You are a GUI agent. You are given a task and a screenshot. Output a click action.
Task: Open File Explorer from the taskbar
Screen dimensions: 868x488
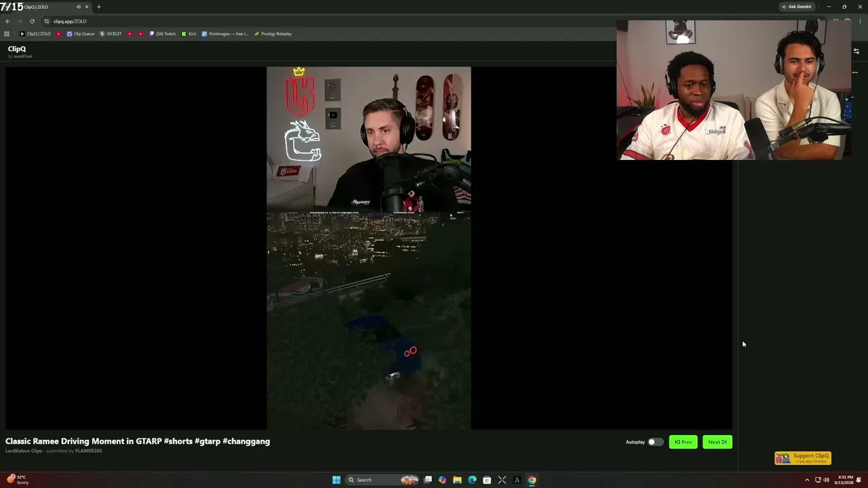click(x=458, y=480)
